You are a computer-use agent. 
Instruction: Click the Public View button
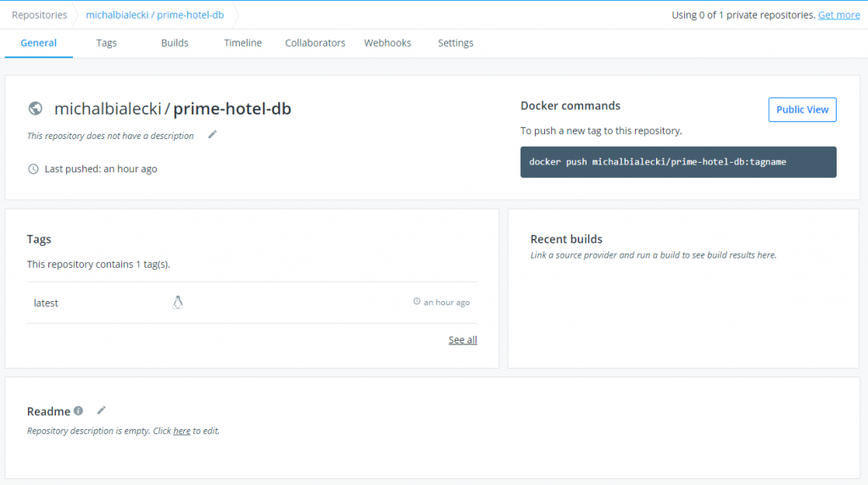(x=802, y=109)
